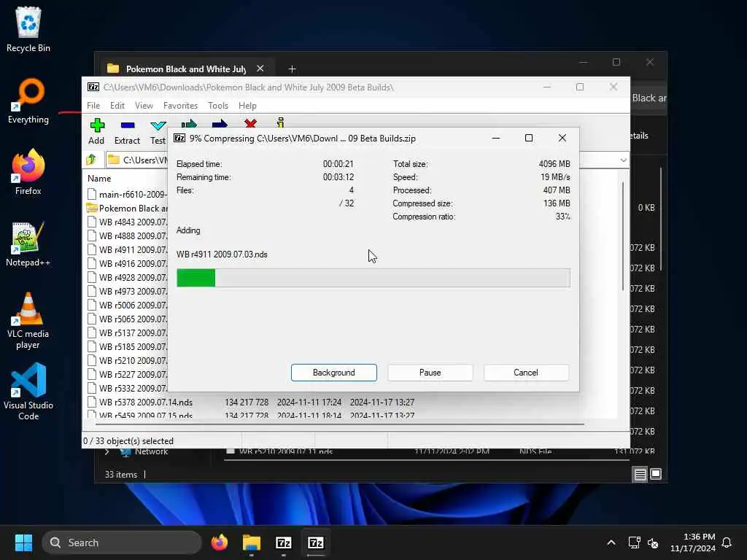Cancel the compression
The height and width of the screenshot is (560, 747).
pos(526,373)
